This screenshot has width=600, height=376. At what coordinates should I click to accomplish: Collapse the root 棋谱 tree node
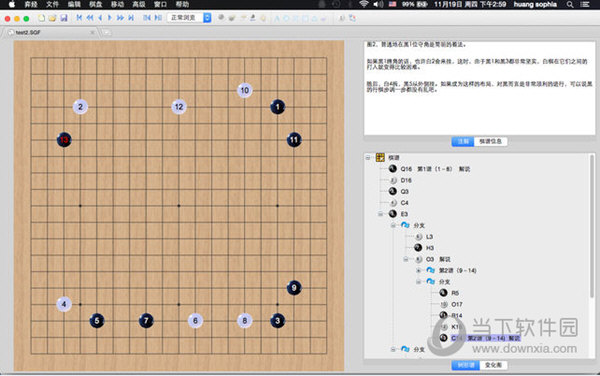click(x=368, y=158)
